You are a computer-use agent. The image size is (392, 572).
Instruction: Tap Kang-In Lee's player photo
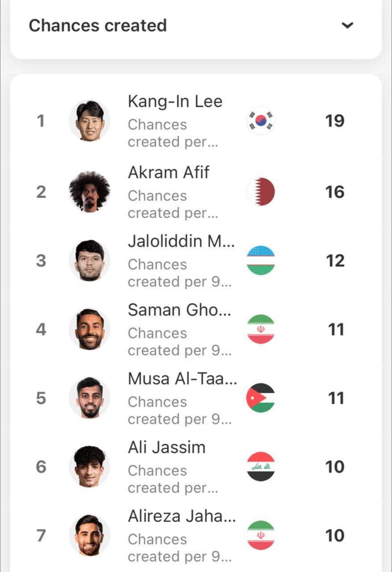click(x=90, y=121)
